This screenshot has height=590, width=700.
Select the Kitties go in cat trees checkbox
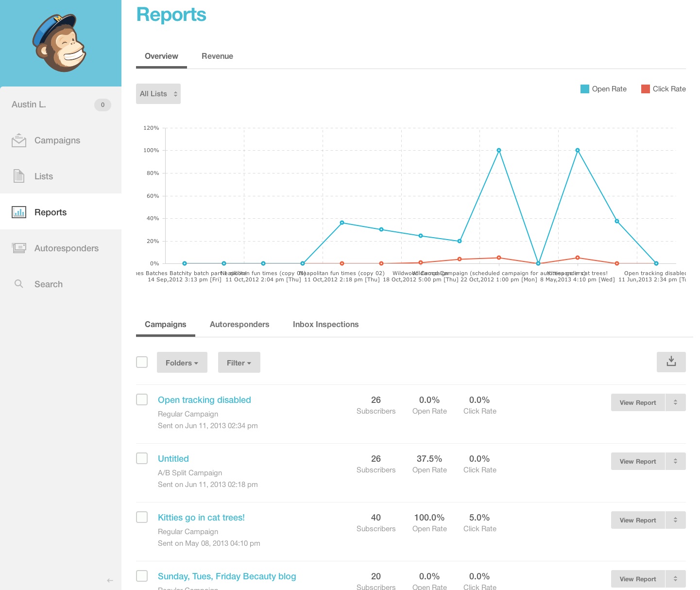click(x=142, y=517)
